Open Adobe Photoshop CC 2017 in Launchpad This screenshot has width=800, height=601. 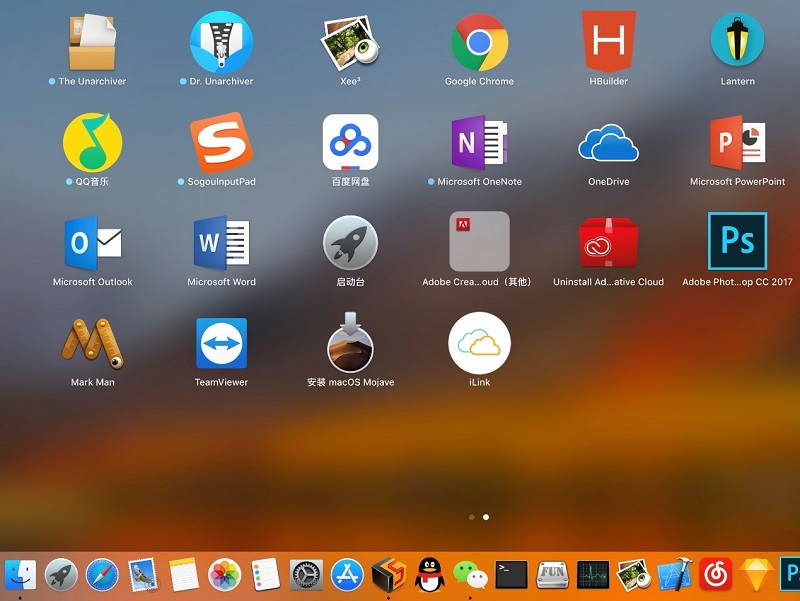737,242
